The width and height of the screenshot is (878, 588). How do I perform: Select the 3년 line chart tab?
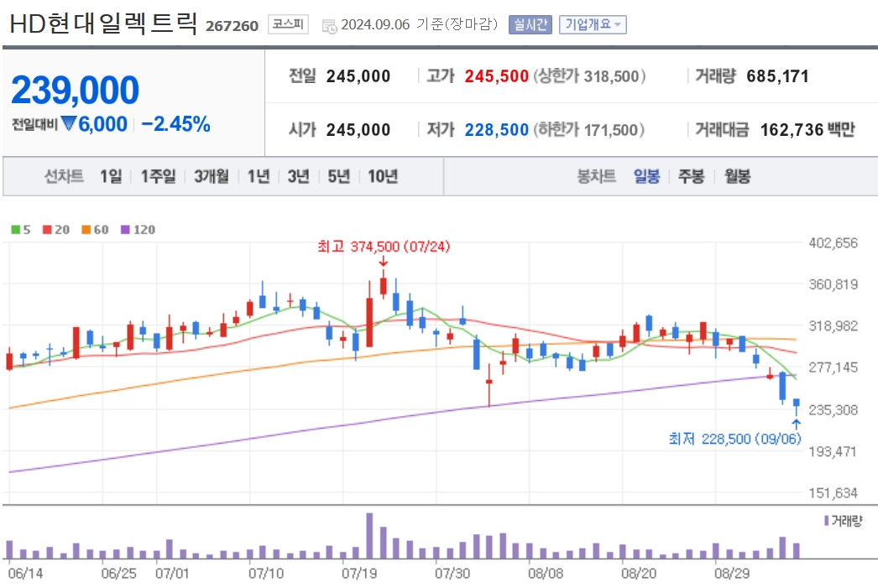tap(299, 177)
